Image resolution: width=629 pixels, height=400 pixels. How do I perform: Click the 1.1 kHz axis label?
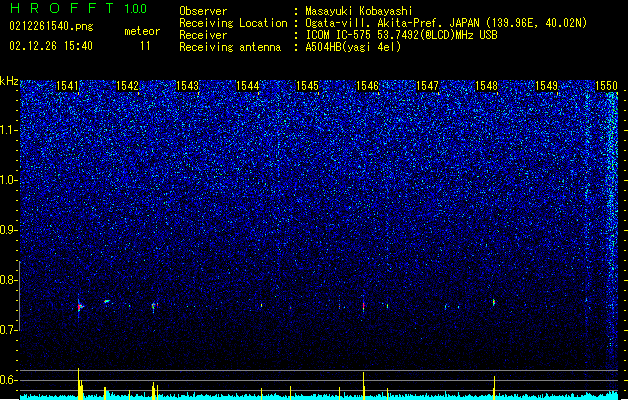(x=9, y=130)
